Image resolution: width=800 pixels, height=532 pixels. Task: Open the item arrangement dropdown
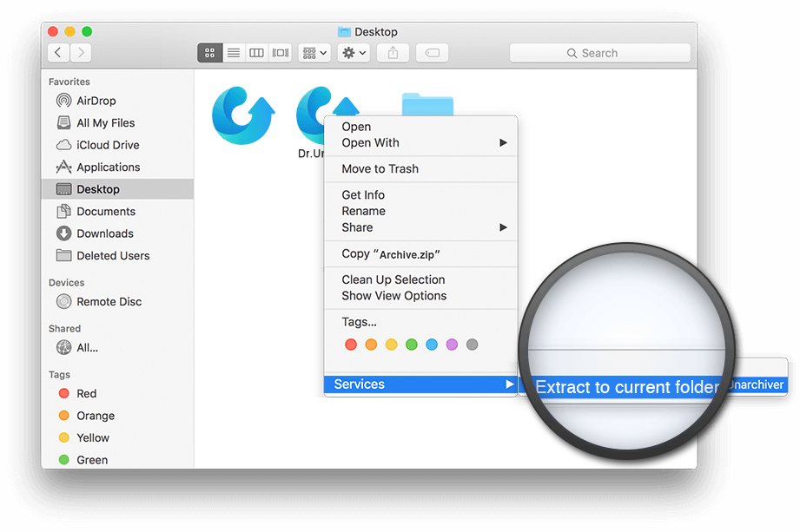(x=314, y=53)
